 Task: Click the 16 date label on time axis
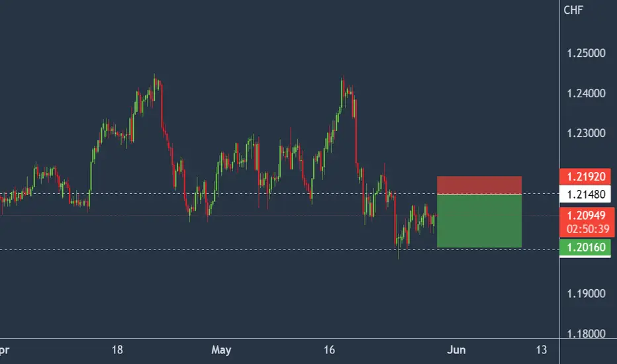(329, 350)
